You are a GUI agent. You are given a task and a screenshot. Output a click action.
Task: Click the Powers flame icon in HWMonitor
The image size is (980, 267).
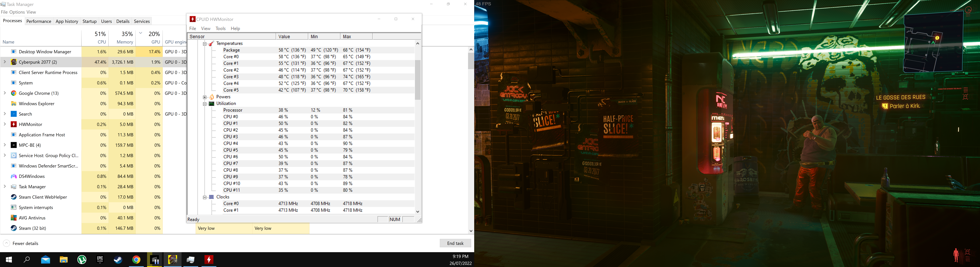[x=212, y=97]
